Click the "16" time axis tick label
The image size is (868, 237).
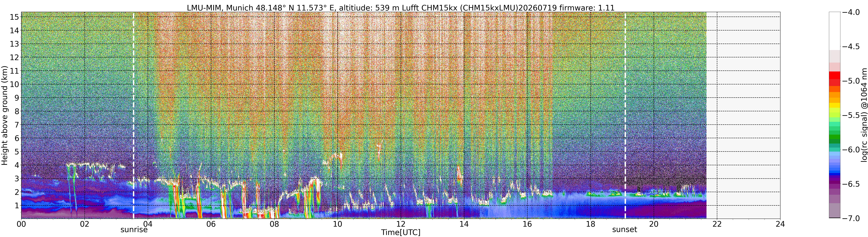(527, 224)
